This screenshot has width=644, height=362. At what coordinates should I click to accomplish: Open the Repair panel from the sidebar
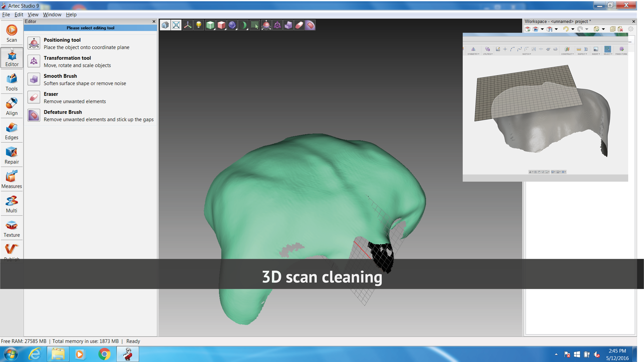pos(11,155)
